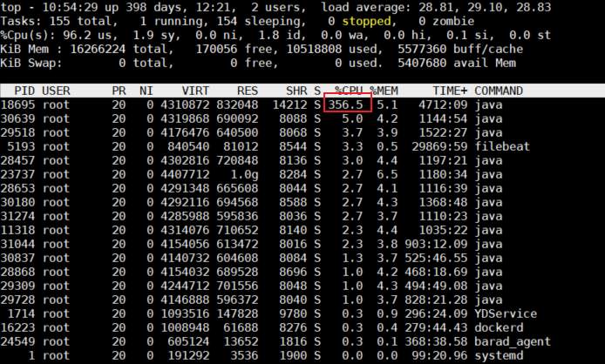Screen dimensions: 605x364
Task: Click the 1.0g RES value
Action: pos(244,175)
